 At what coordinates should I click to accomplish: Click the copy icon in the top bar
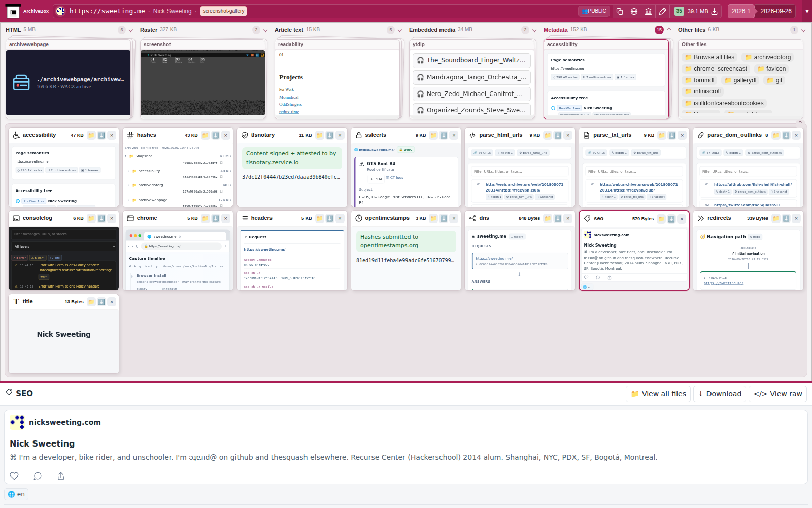620,11
